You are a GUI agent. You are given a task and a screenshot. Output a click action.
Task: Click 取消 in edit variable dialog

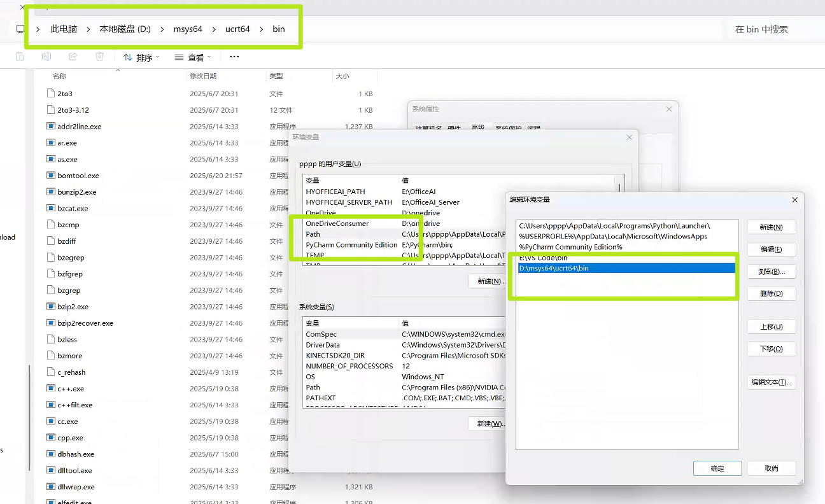771,468
